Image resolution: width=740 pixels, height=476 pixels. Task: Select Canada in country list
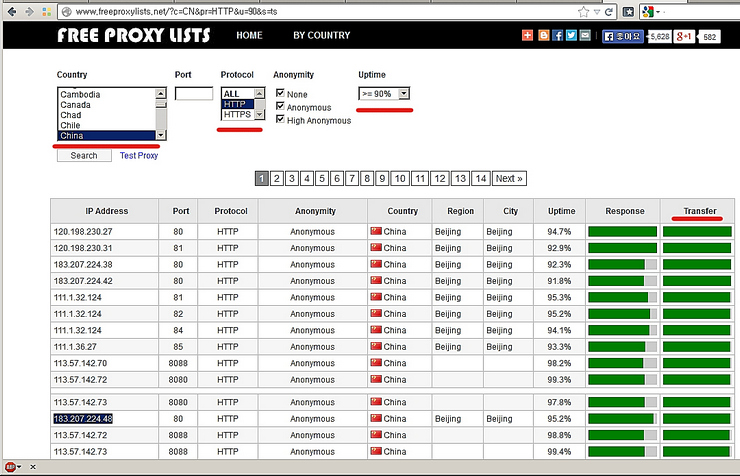pos(107,105)
